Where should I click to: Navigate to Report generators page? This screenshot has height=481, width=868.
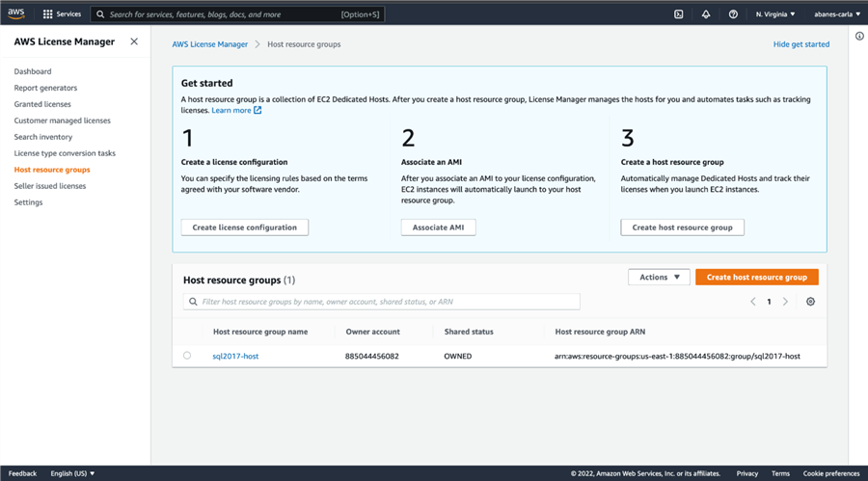click(x=45, y=88)
